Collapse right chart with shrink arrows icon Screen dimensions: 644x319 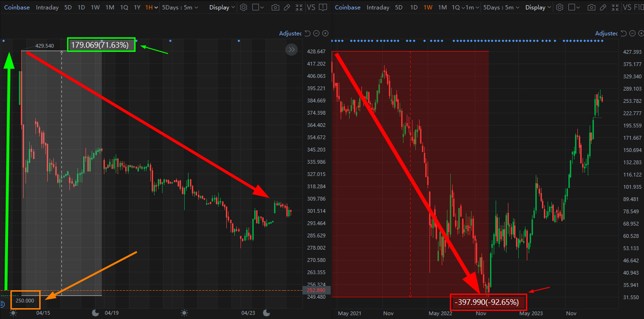click(x=615, y=8)
